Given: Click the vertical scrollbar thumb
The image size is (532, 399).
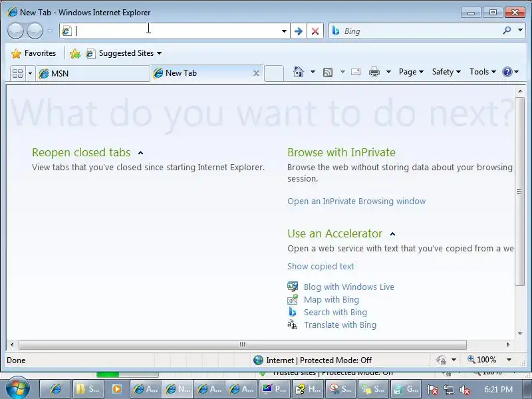Looking at the screenshot, I should pyautogui.click(x=519, y=192).
